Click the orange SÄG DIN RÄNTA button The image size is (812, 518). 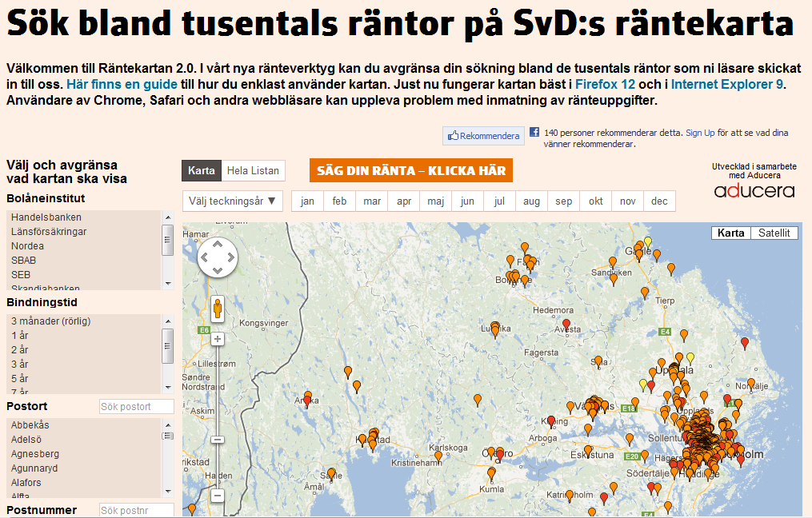411,170
